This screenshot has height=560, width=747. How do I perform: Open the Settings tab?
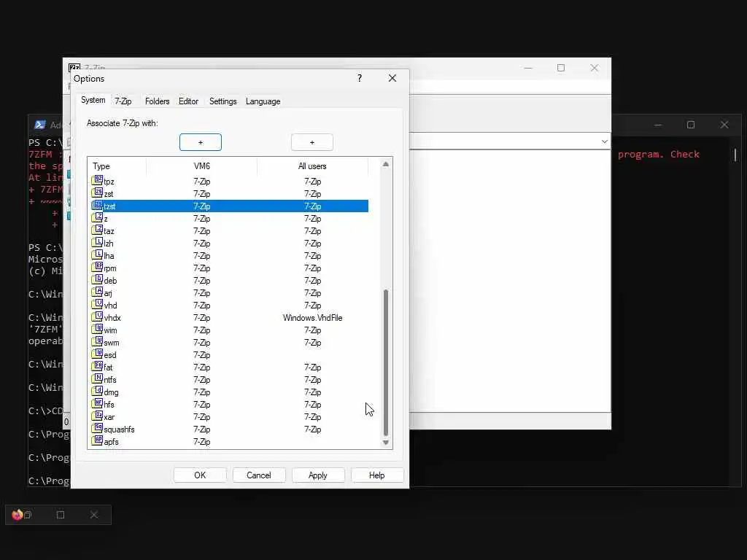tap(223, 101)
